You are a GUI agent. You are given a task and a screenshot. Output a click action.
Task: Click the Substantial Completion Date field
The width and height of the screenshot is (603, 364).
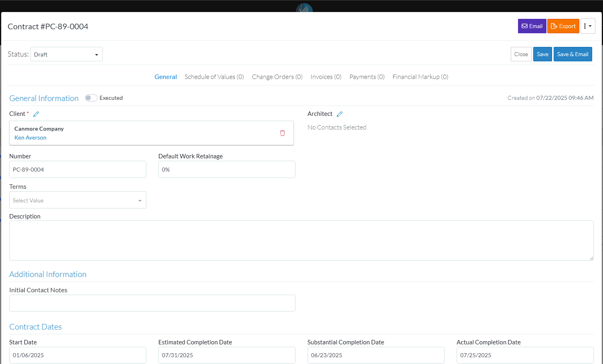(x=376, y=355)
